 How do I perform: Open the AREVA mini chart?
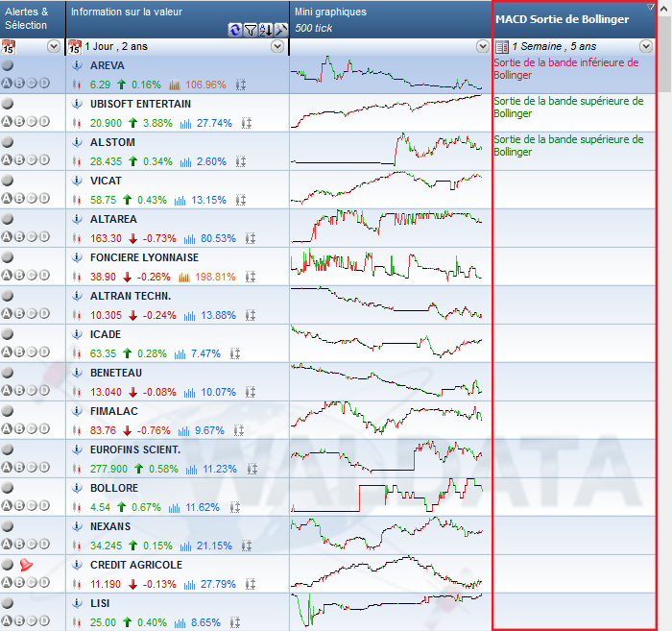click(x=387, y=74)
